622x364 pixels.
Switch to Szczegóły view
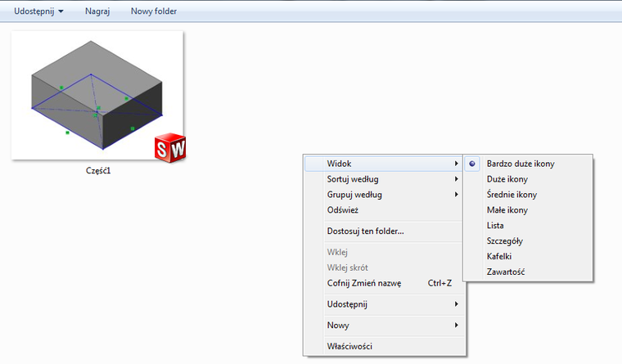tap(528, 240)
